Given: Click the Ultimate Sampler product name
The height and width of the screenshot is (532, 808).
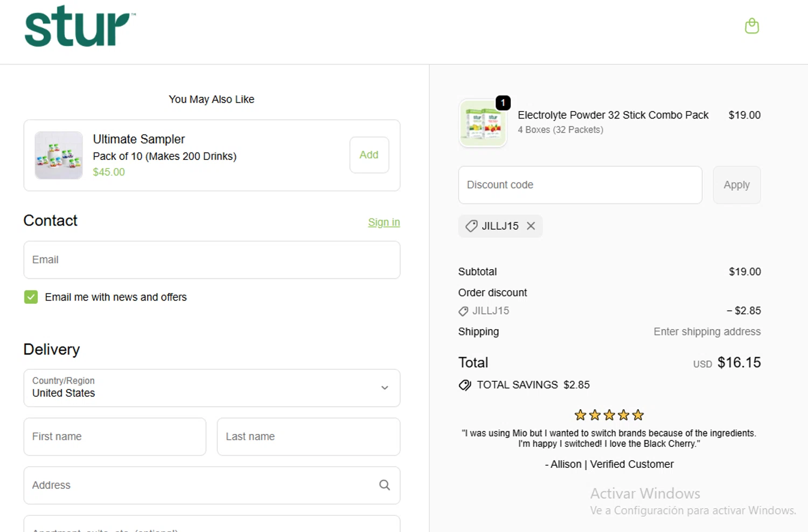Looking at the screenshot, I should [x=139, y=139].
